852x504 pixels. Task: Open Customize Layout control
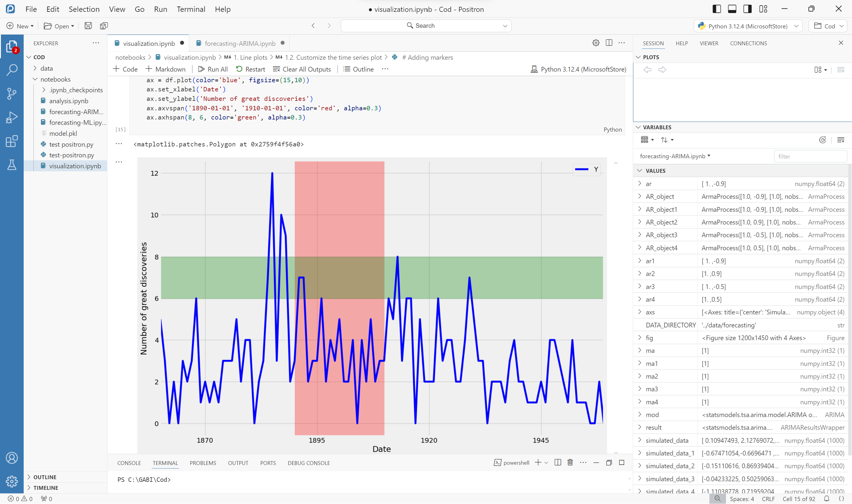[763, 9]
